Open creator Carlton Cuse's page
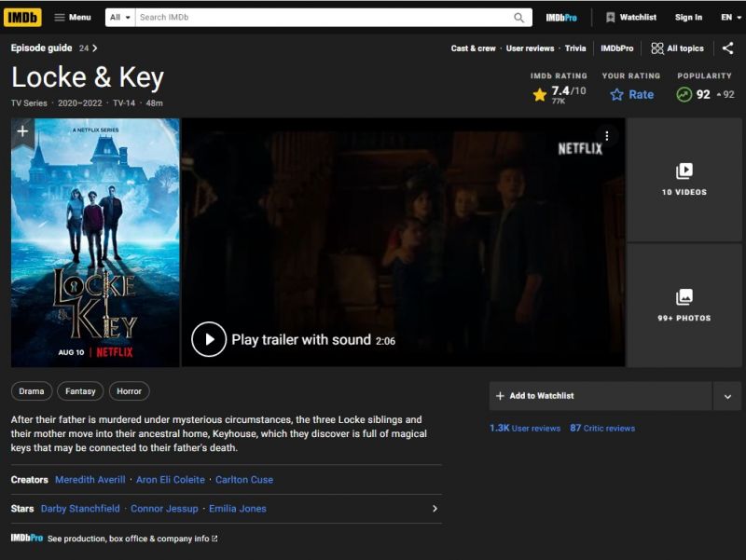The width and height of the screenshot is (746, 560). (244, 480)
